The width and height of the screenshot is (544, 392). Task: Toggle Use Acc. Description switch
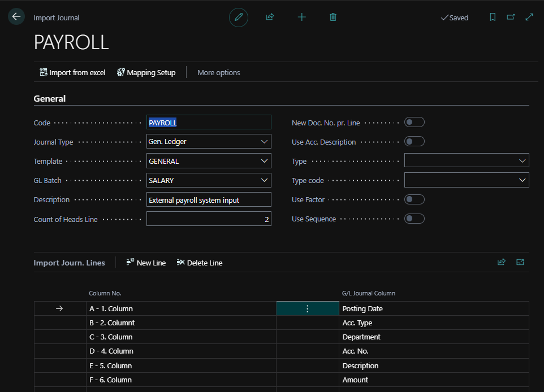click(414, 142)
